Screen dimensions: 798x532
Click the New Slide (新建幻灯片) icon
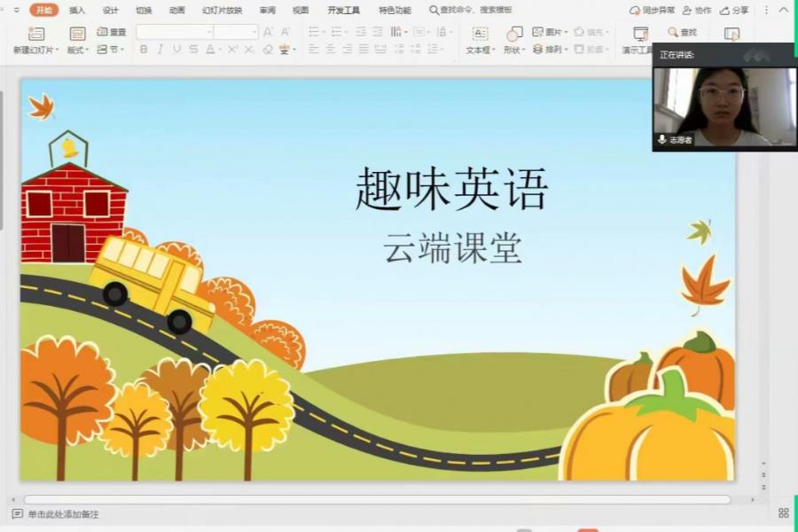point(36,34)
